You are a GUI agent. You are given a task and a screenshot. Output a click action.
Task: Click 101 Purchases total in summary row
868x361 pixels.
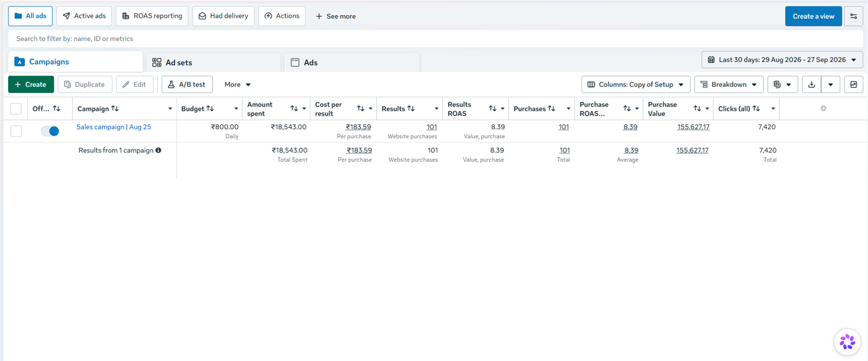[x=565, y=150]
